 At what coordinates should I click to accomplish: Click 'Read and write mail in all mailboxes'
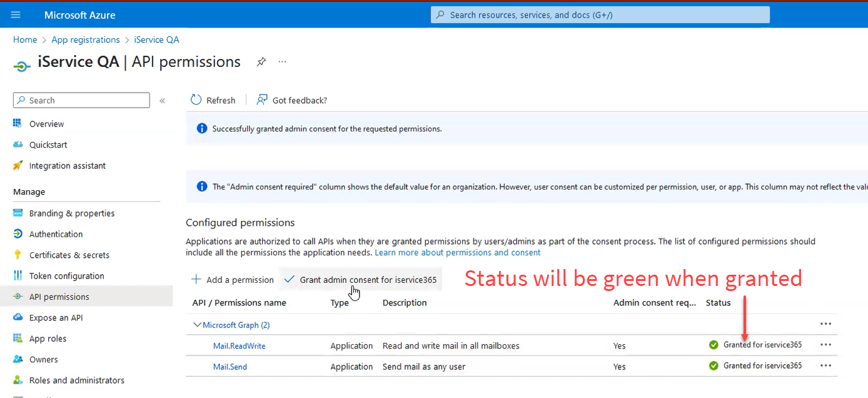click(x=451, y=345)
